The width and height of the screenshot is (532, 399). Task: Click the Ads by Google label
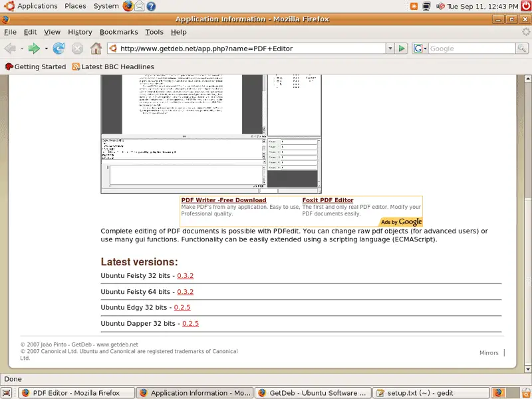coord(402,222)
